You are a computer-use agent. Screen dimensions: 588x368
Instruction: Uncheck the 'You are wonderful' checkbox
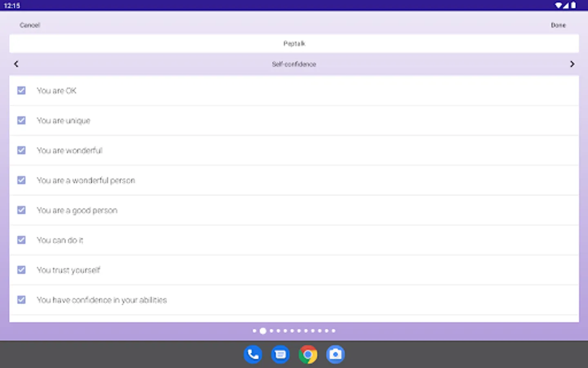(x=21, y=150)
